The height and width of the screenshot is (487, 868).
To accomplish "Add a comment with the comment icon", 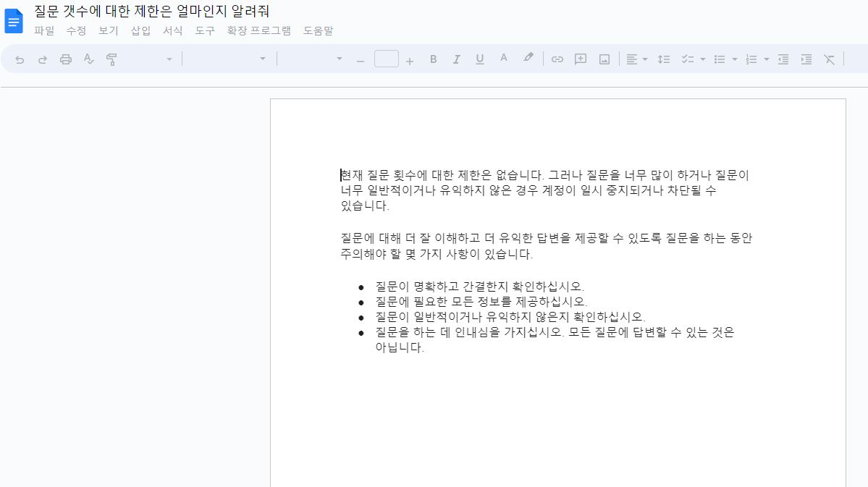I will coord(580,59).
